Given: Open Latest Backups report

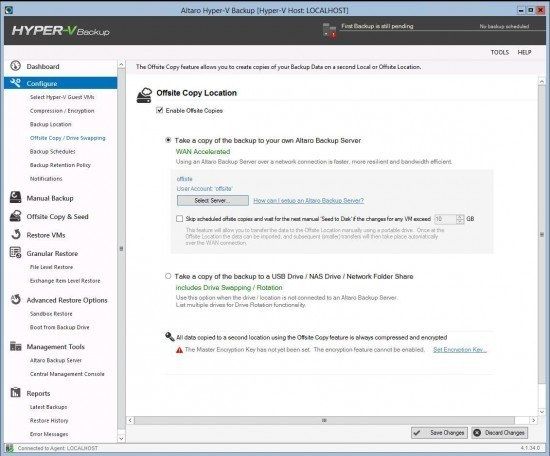Looking at the screenshot, I should (x=48, y=407).
